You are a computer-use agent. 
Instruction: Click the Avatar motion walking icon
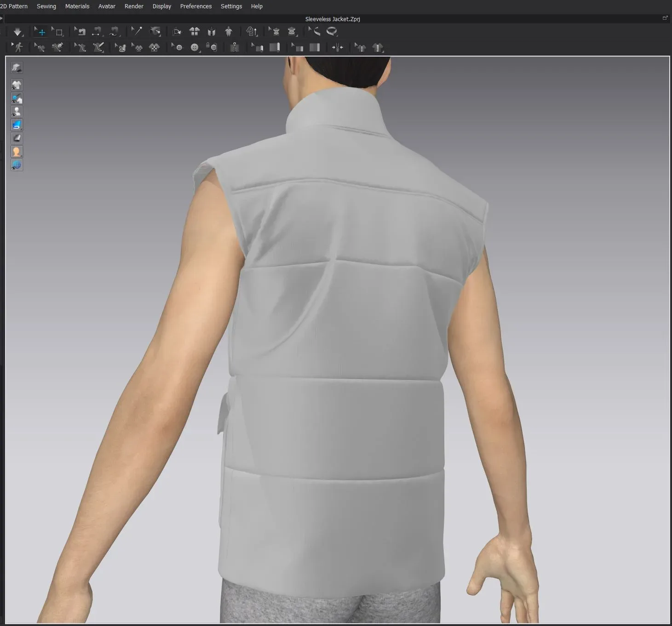(x=17, y=47)
